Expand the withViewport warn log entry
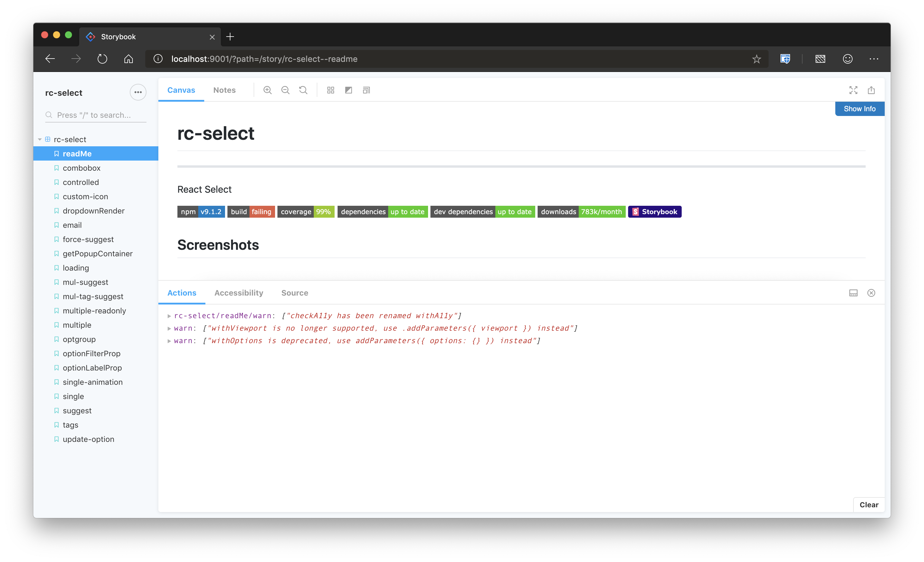Viewport: 924px width, 562px height. pyautogui.click(x=169, y=329)
